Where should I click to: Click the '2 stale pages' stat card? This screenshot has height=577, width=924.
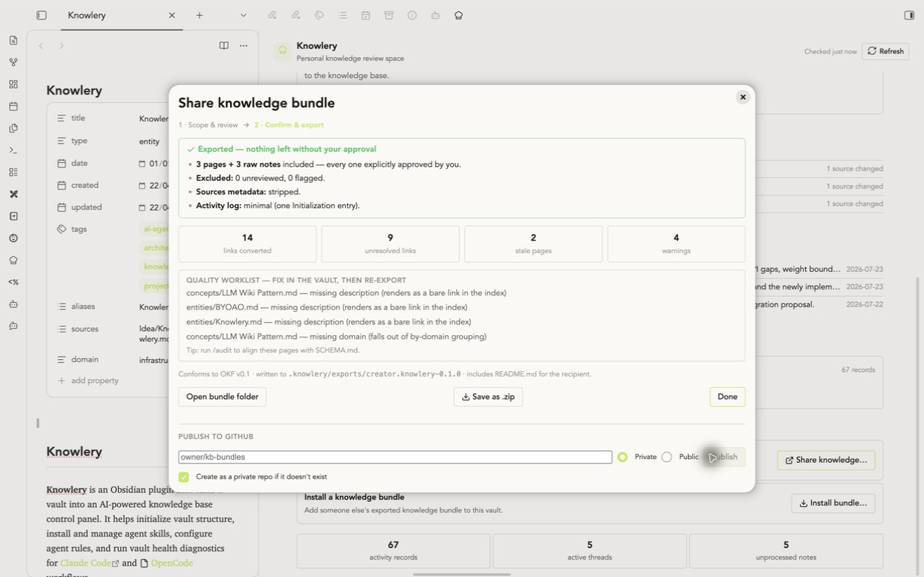pyautogui.click(x=533, y=244)
